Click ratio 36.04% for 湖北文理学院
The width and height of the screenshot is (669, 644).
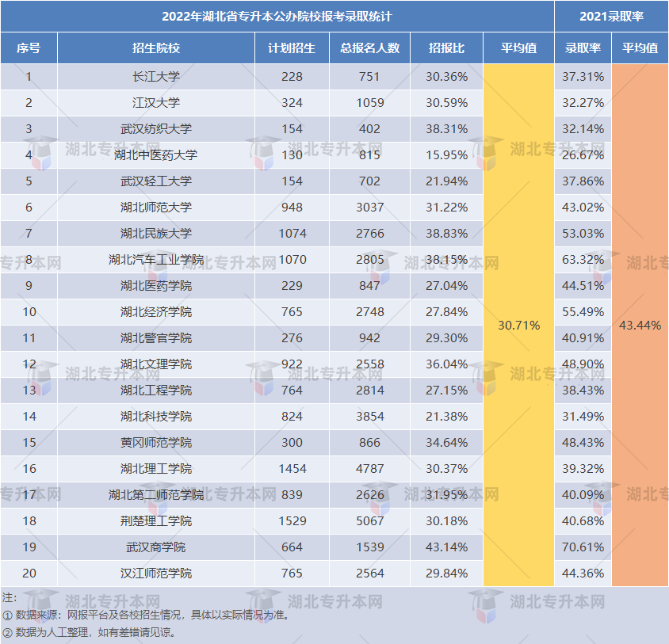point(447,364)
